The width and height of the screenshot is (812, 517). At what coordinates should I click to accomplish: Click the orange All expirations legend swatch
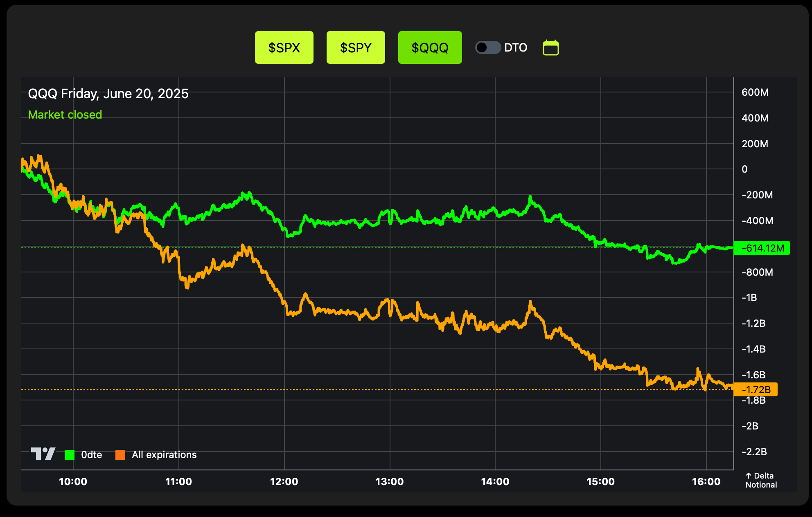(120, 454)
